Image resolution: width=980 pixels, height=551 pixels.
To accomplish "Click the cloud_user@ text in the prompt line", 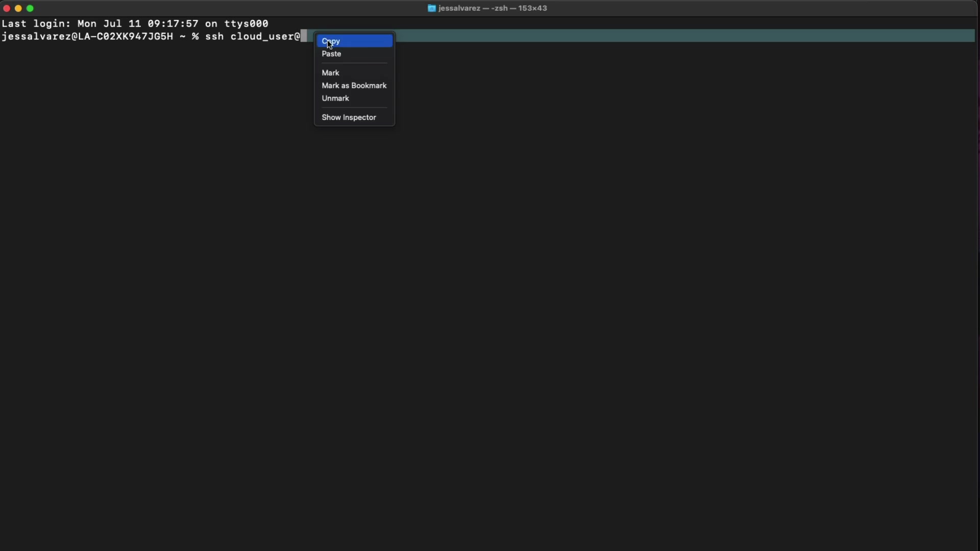I will coord(265,37).
